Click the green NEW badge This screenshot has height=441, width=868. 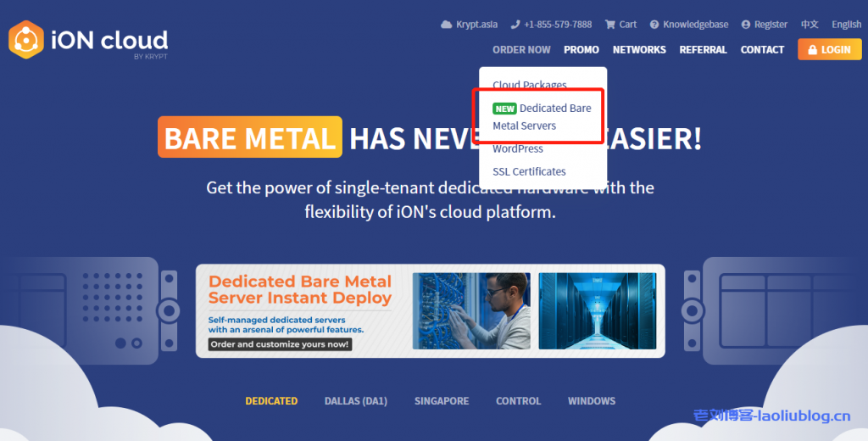[505, 109]
